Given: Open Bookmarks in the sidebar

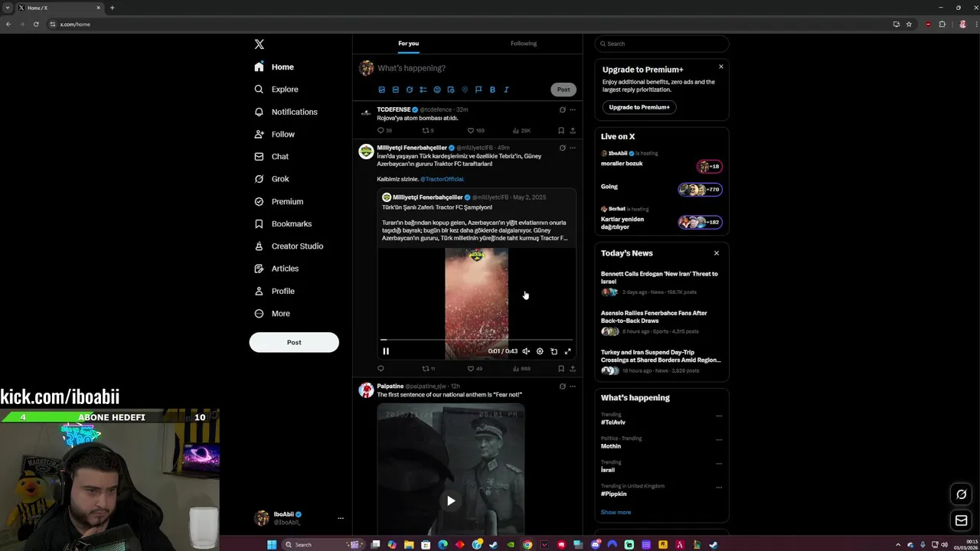Looking at the screenshot, I should pos(283,224).
